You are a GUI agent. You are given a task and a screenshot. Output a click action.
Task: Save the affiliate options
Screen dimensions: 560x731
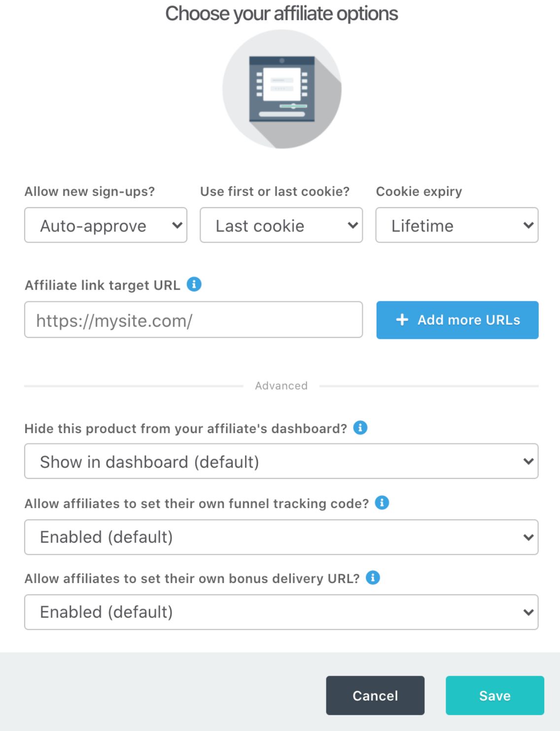coord(494,695)
